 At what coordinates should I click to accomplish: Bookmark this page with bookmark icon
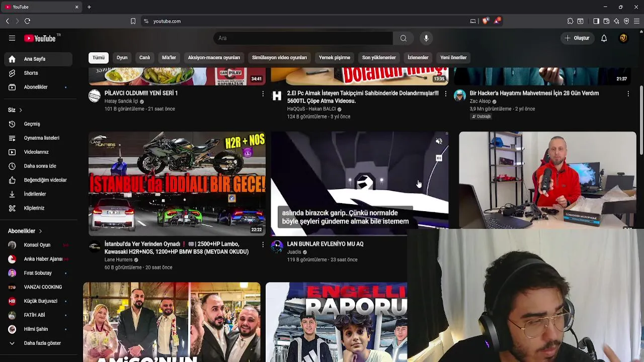pos(133,21)
